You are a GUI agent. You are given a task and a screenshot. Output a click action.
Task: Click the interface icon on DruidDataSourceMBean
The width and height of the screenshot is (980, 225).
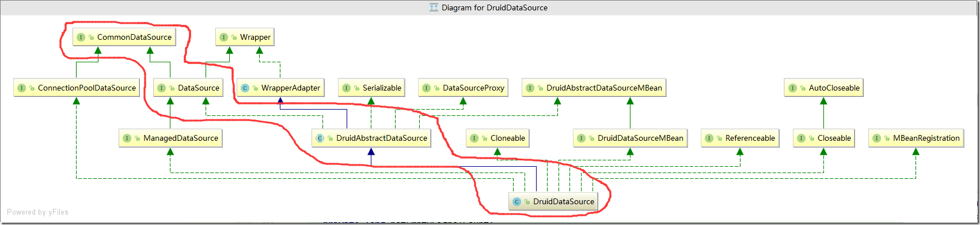click(581, 138)
